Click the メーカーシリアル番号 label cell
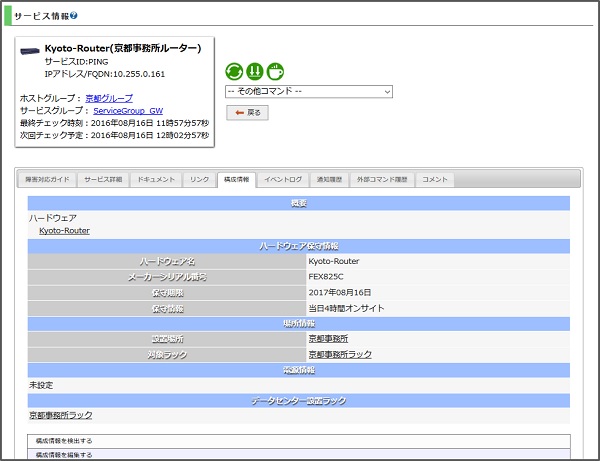The width and height of the screenshot is (600, 461). tap(167, 277)
